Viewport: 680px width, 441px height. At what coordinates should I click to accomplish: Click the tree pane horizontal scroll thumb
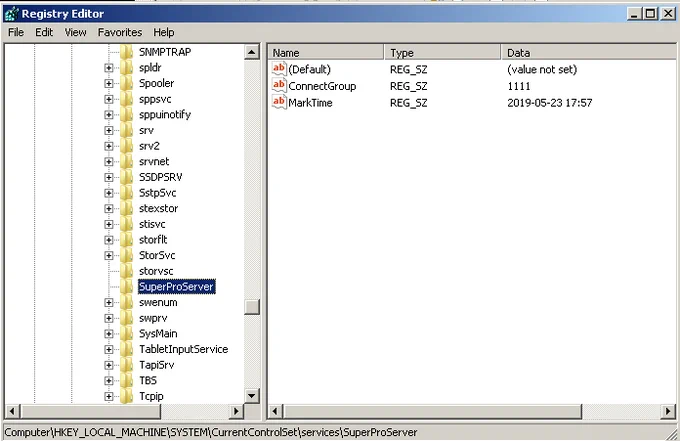pyautogui.click(x=91, y=411)
